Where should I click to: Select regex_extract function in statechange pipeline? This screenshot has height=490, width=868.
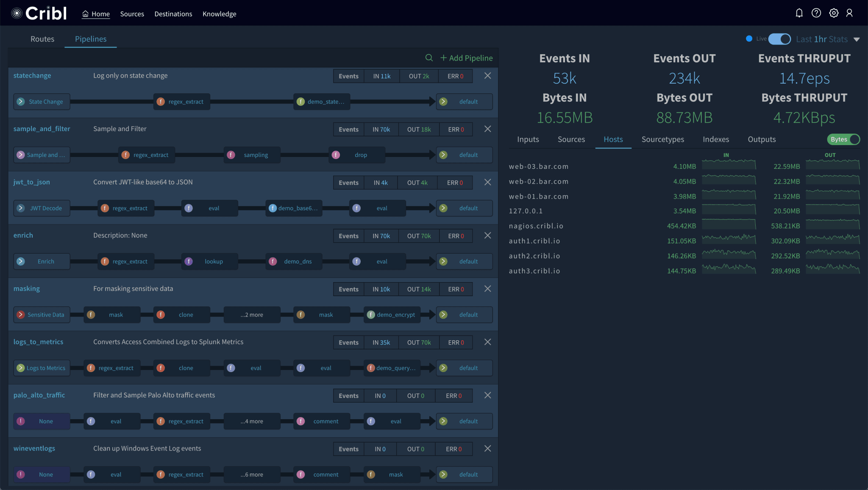181,101
